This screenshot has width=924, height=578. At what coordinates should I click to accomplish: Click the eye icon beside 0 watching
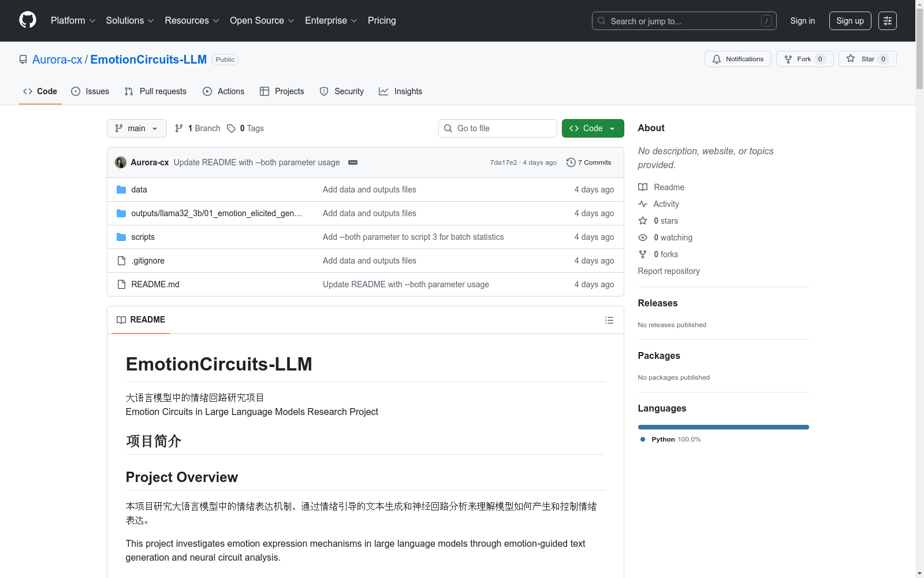coord(643,238)
